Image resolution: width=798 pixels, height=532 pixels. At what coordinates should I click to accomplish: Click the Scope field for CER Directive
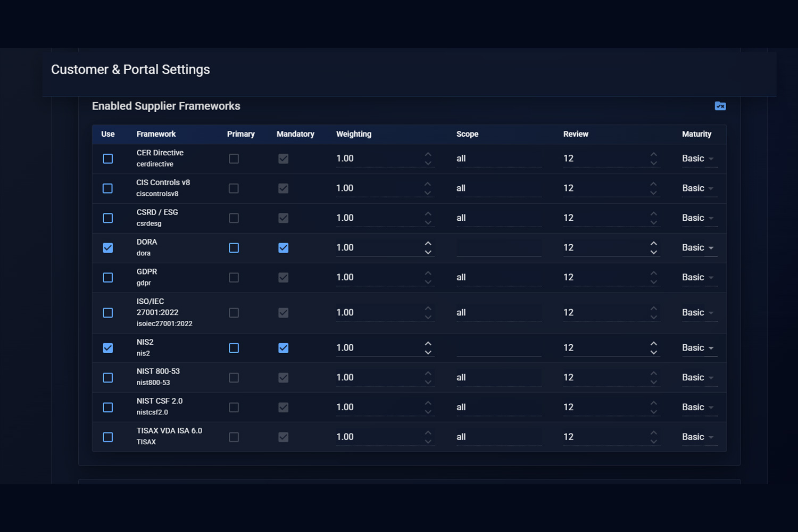tap(499, 159)
